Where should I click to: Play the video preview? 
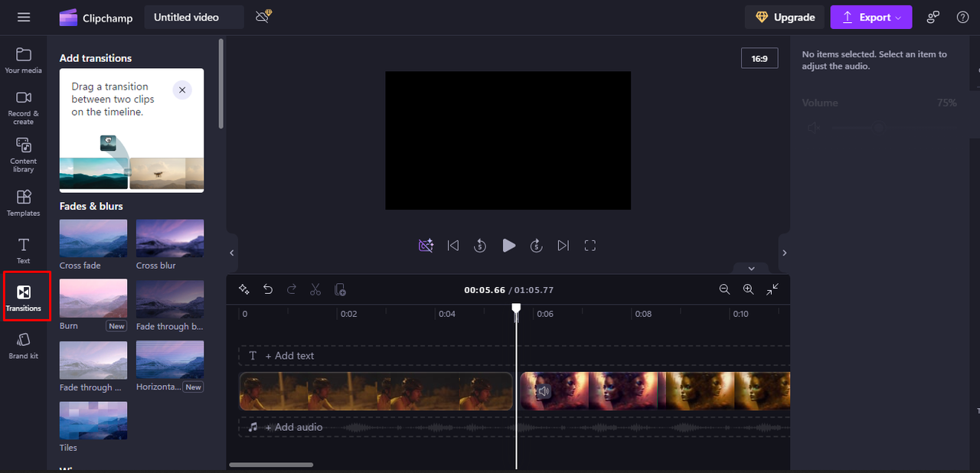[x=508, y=246]
